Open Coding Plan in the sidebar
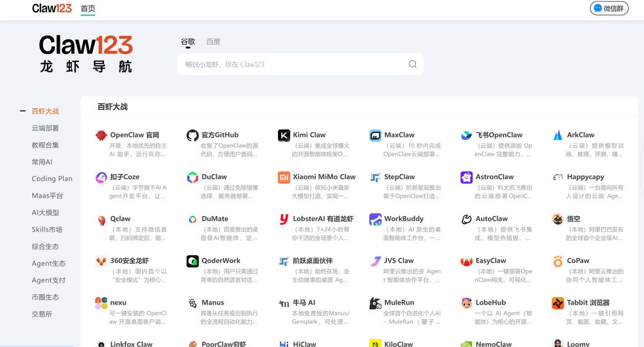The image size is (644, 347). click(x=52, y=179)
